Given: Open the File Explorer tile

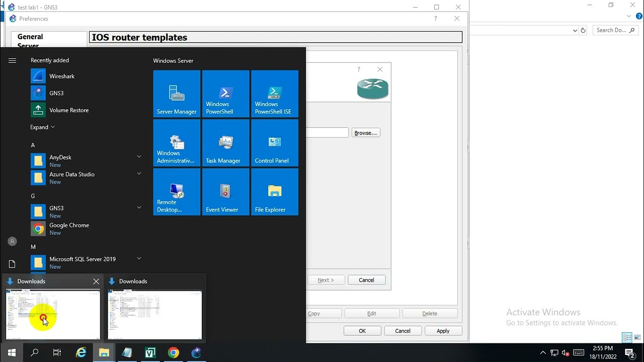Looking at the screenshot, I should [275, 192].
